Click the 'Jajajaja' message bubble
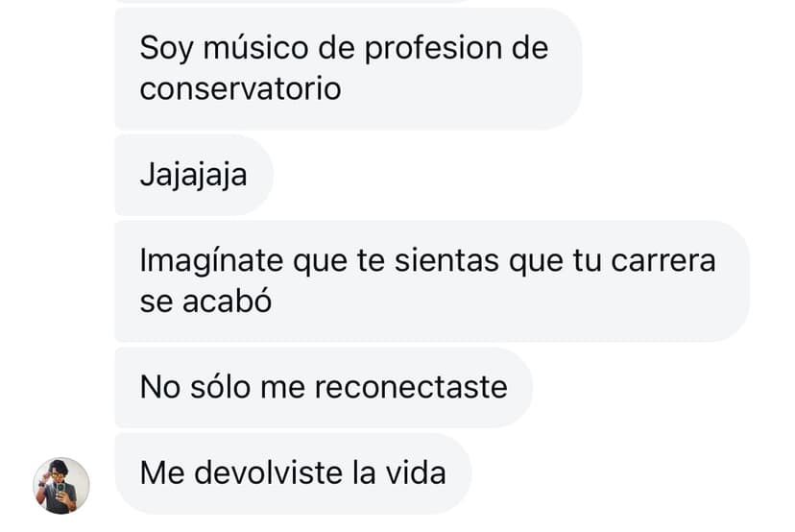The height and width of the screenshot is (532, 795). point(194,175)
